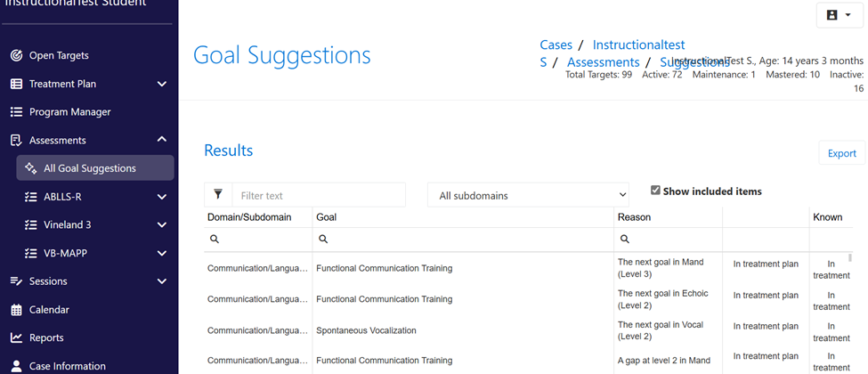The width and height of the screenshot is (868, 374).
Task: Click the Export button
Action: 842,153
